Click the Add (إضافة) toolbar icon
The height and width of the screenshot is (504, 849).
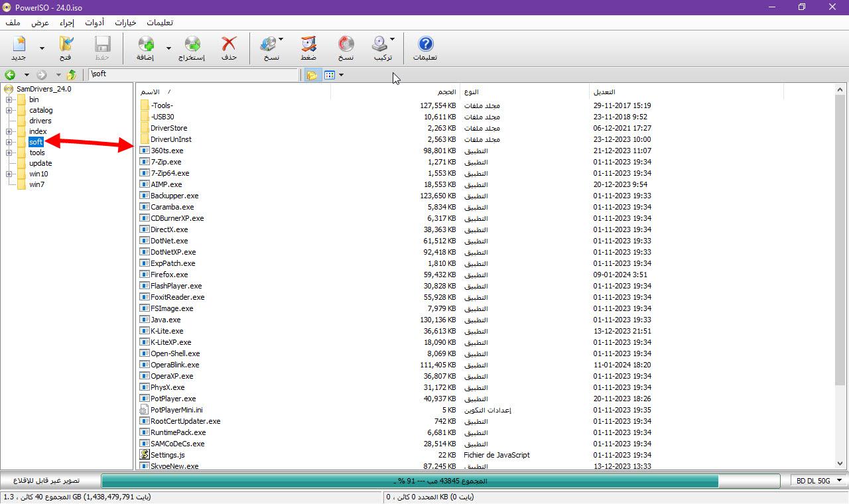(x=145, y=44)
